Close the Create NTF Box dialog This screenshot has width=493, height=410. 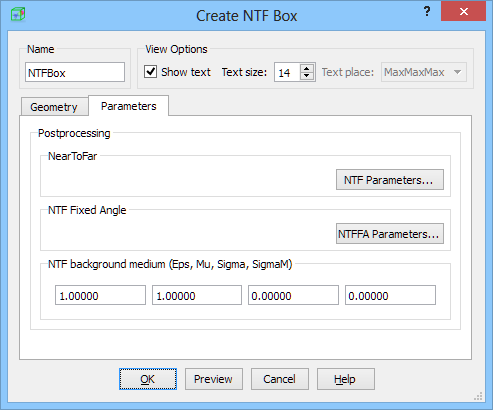(x=463, y=12)
